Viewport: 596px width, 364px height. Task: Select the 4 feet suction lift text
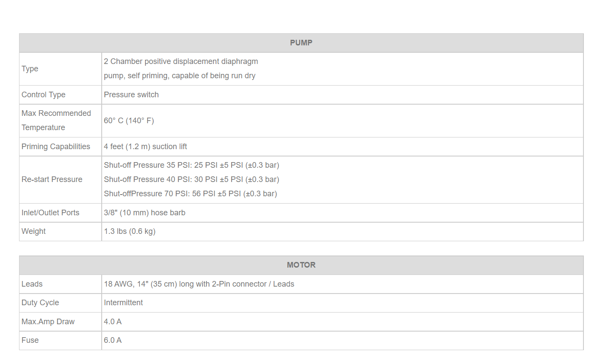click(145, 147)
